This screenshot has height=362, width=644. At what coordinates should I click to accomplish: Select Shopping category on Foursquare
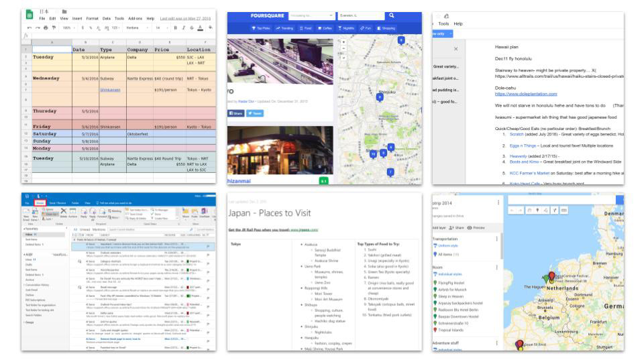coord(386,28)
